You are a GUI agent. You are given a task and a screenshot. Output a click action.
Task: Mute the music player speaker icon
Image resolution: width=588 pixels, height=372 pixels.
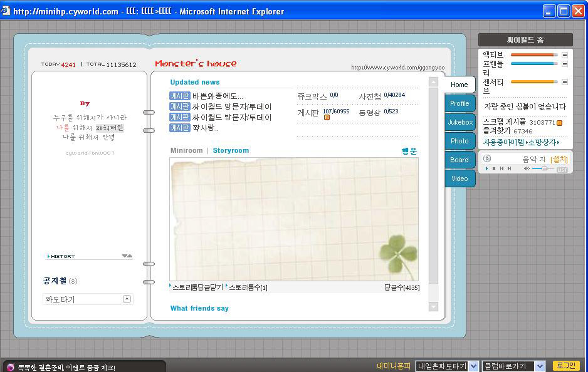[x=527, y=168]
